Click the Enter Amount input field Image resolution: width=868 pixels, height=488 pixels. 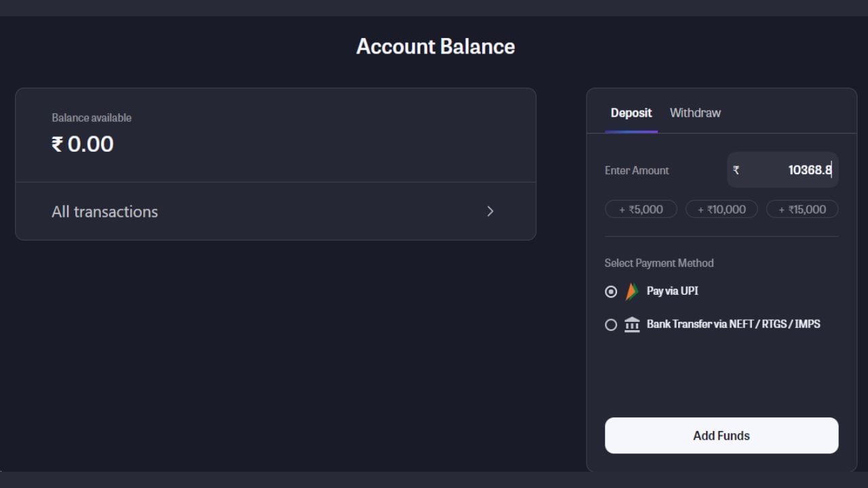click(783, 170)
